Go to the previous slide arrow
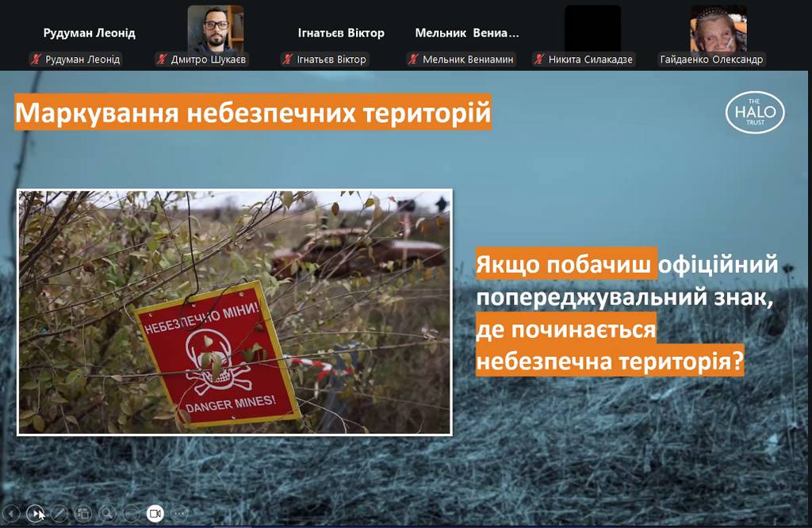The width and height of the screenshot is (812, 528). 11,514
